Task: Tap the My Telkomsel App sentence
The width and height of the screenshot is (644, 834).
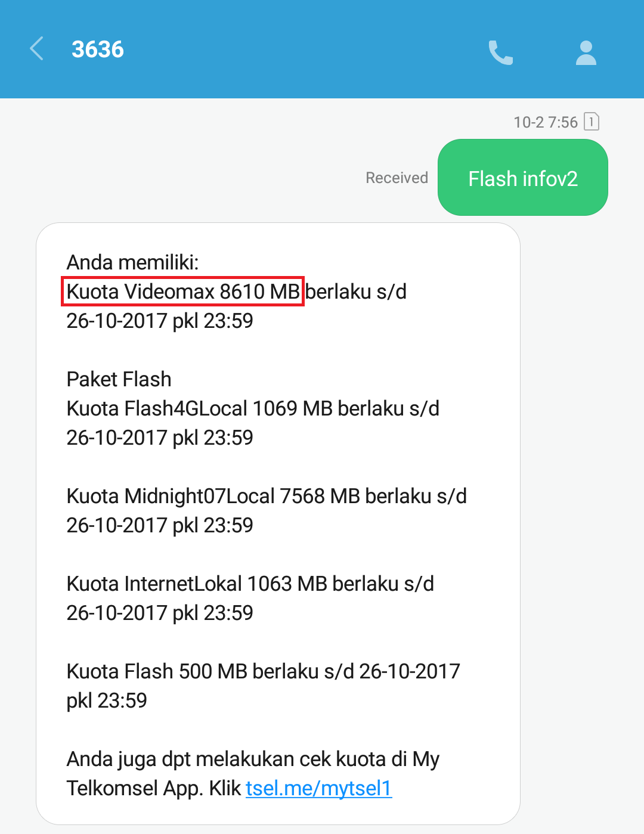Action: click(253, 773)
